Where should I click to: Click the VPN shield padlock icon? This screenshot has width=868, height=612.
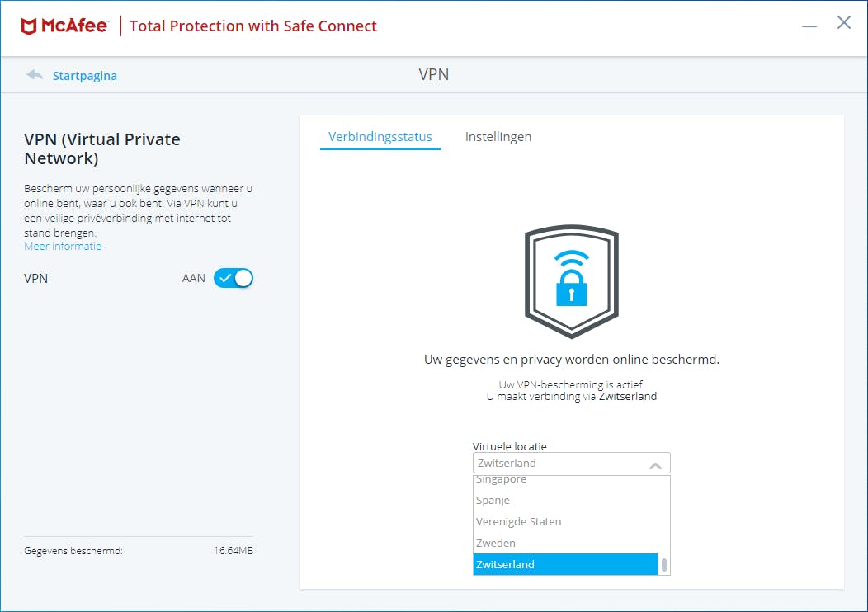coord(571,281)
